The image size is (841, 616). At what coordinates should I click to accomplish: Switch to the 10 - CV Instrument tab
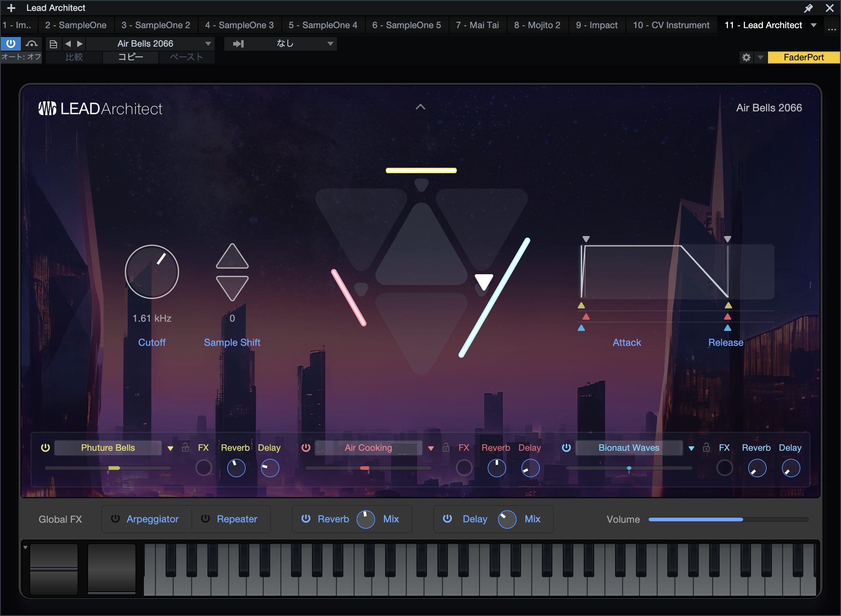point(671,25)
